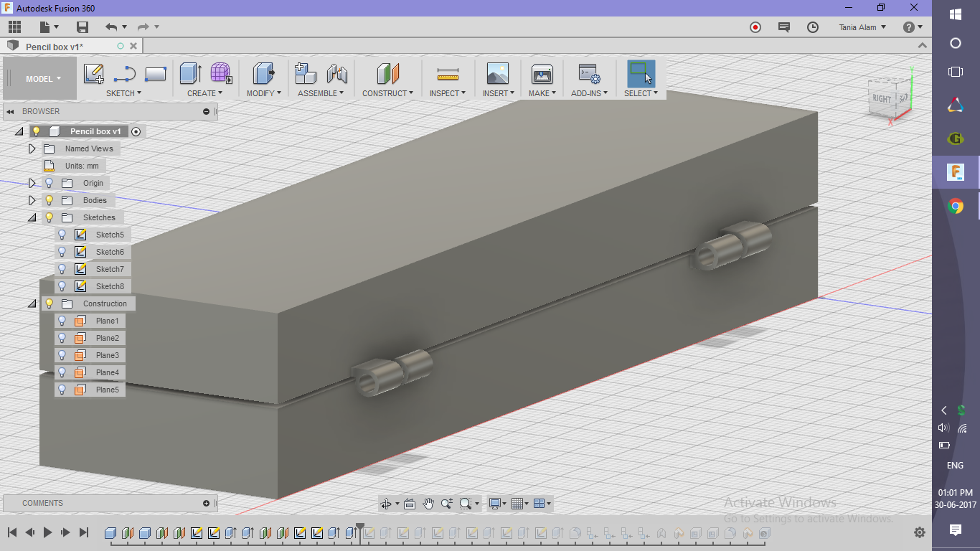Viewport: 980px width, 551px height.
Task: Expand the Comments panel plus button
Action: coord(207,503)
